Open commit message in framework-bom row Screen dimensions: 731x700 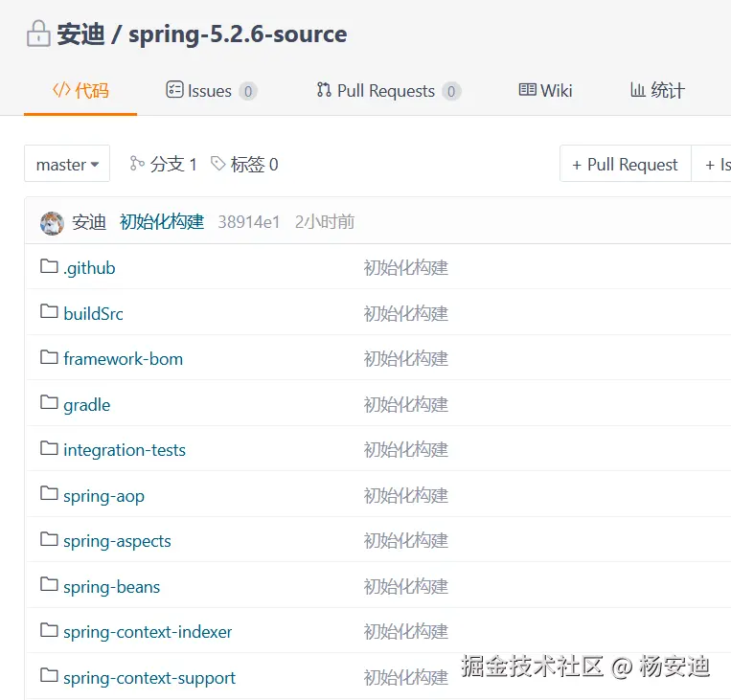(x=405, y=359)
